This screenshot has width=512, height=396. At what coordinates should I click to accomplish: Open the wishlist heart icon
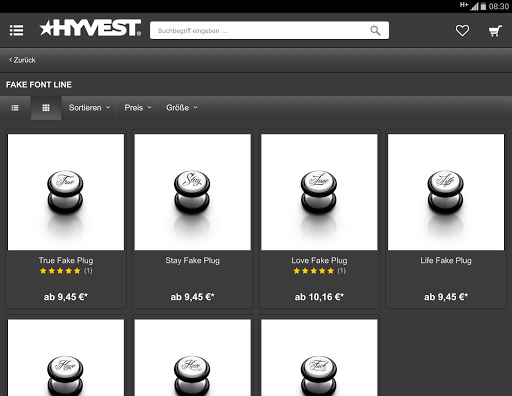(462, 31)
